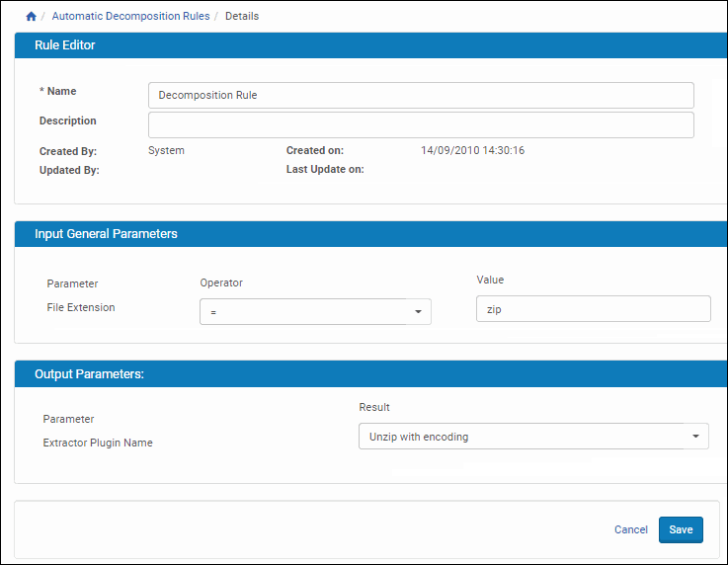This screenshot has width=728, height=565.
Task: Click the System value next to Created By
Action: click(x=166, y=151)
